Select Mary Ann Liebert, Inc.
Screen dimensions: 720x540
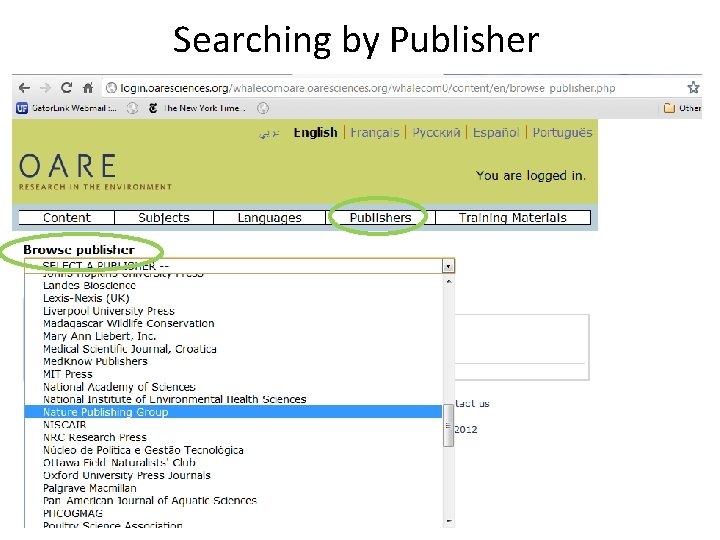tap(233, 336)
